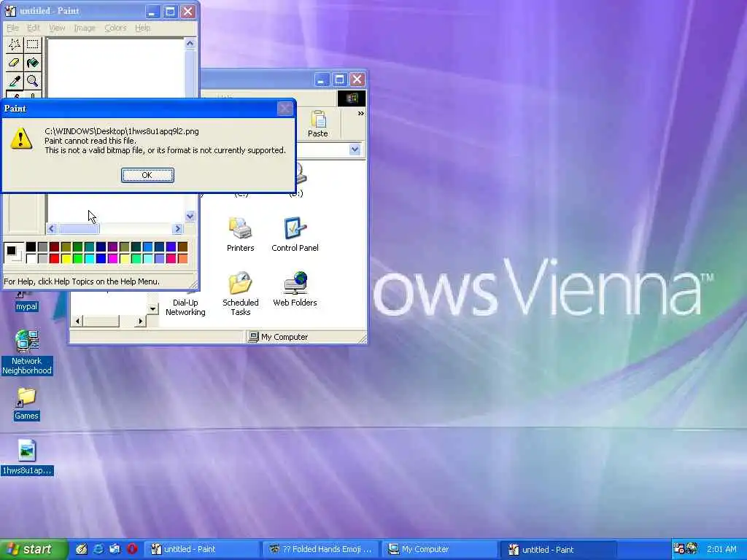The height and width of the screenshot is (560, 747).
Task: Pick the magenta swatch in the Paint palette
Action: 112,259
